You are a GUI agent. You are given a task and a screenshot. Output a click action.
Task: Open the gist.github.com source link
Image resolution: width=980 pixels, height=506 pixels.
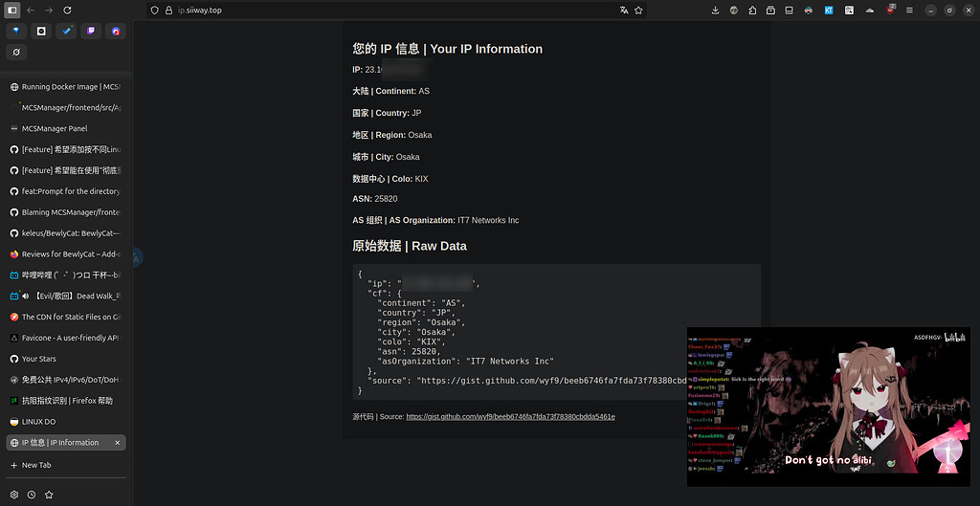coord(511,417)
